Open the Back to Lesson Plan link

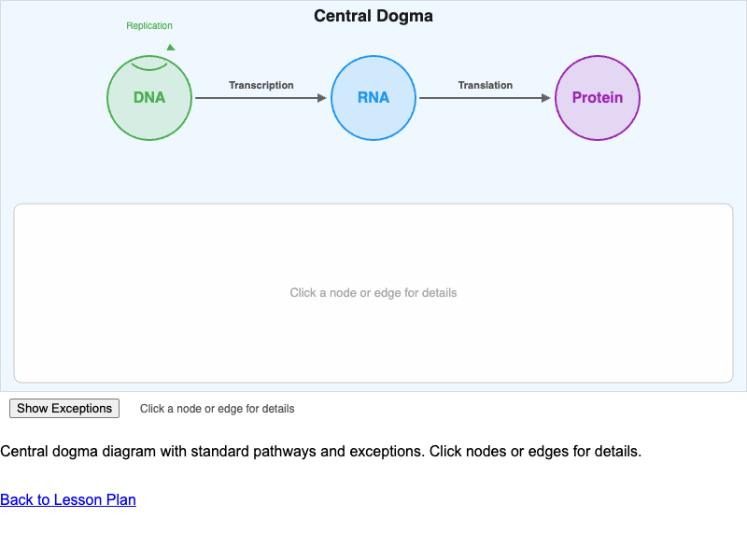(x=68, y=499)
